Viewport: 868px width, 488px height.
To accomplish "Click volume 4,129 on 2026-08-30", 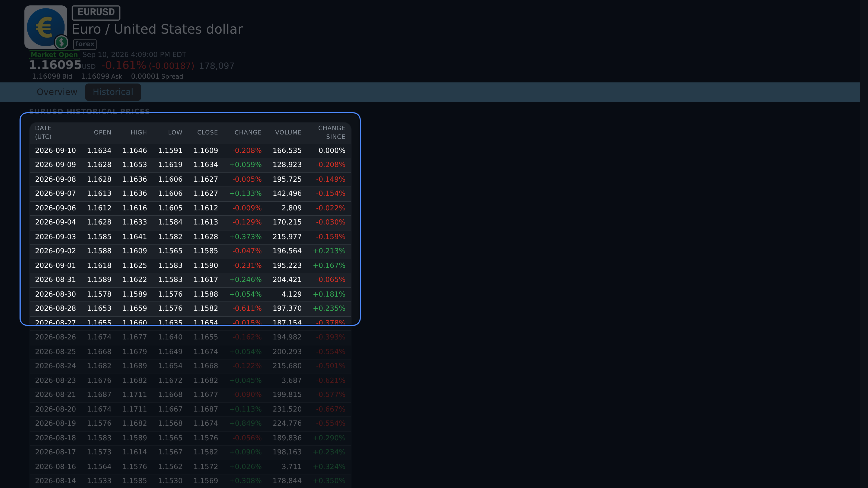I will (292, 294).
